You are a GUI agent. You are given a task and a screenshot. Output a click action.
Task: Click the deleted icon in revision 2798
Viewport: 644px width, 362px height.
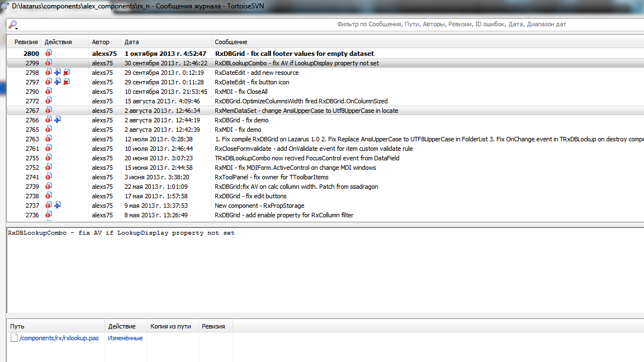point(67,73)
